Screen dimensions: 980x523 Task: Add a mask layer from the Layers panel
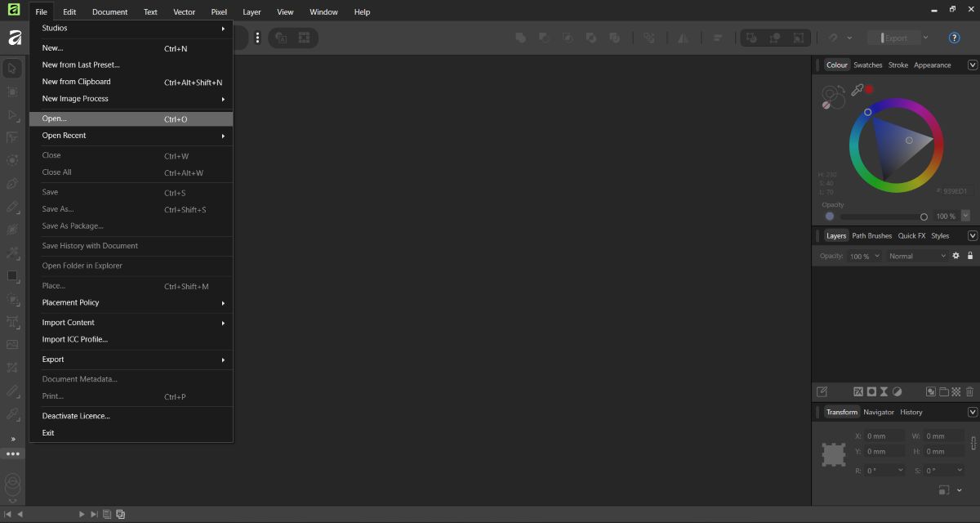point(871,391)
